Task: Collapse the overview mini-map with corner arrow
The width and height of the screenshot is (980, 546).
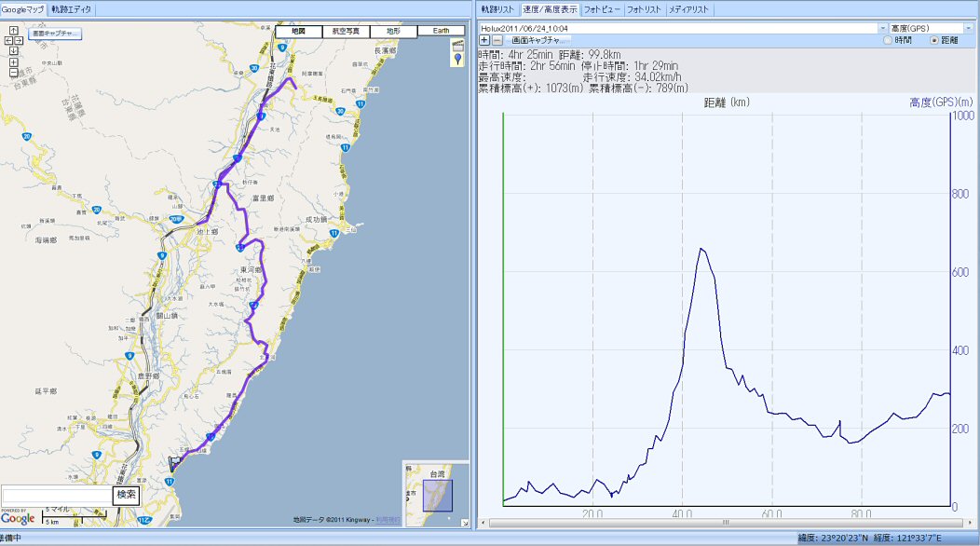Action: (464, 523)
